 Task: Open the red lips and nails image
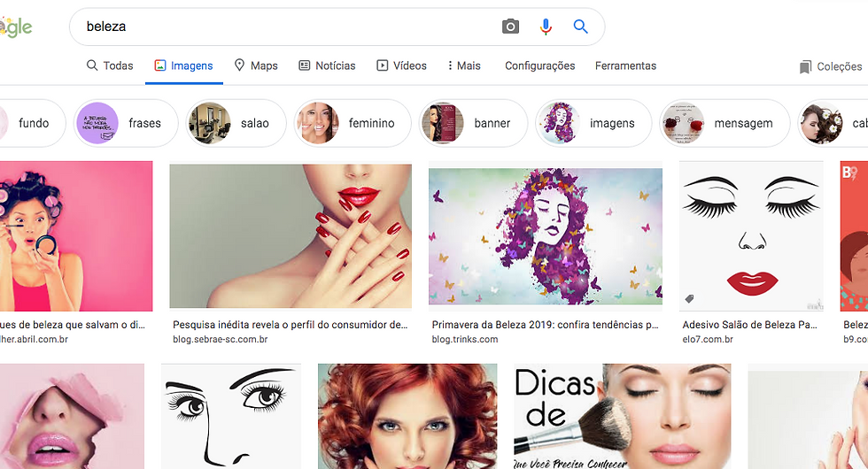[291, 236]
